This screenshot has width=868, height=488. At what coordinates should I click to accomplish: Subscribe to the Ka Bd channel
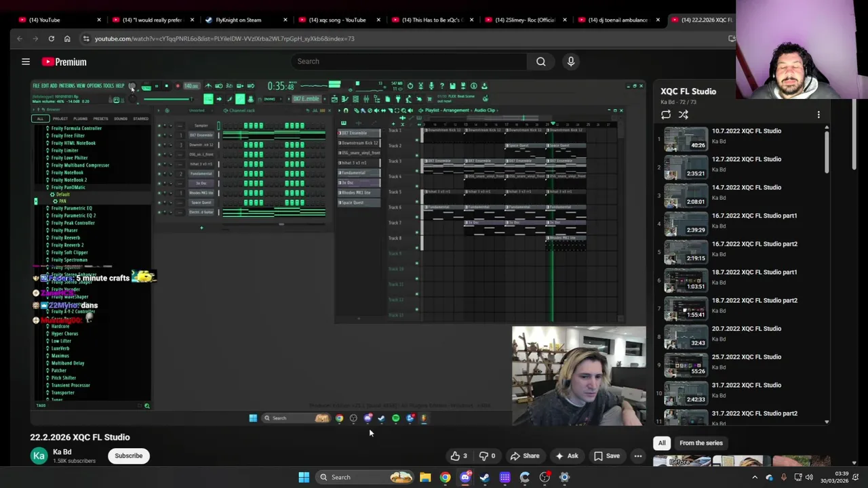(128, 455)
